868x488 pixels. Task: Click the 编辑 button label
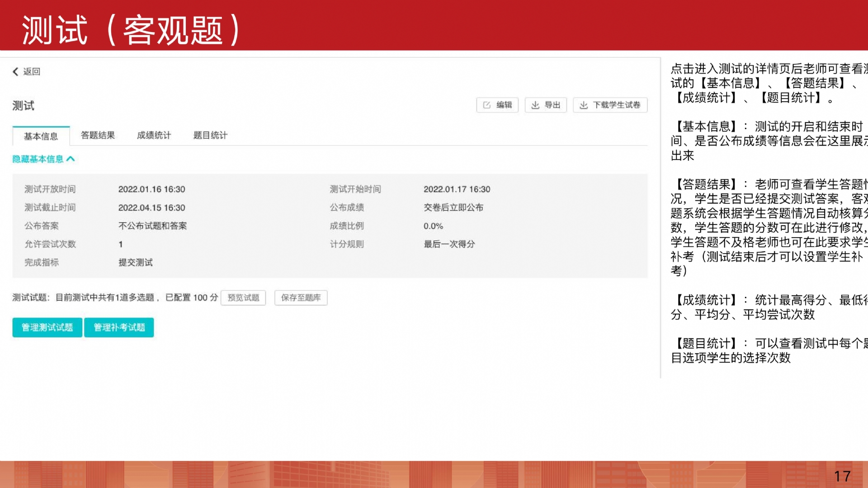pyautogui.click(x=504, y=105)
